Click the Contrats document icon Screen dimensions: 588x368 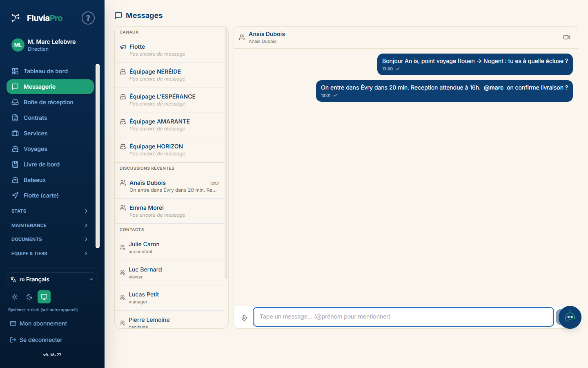click(15, 118)
